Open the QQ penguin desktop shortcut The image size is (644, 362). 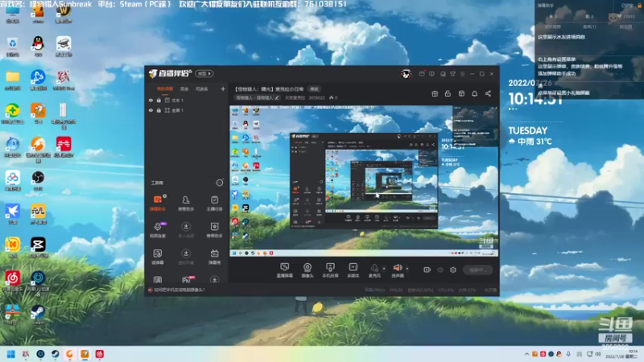tap(38, 46)
